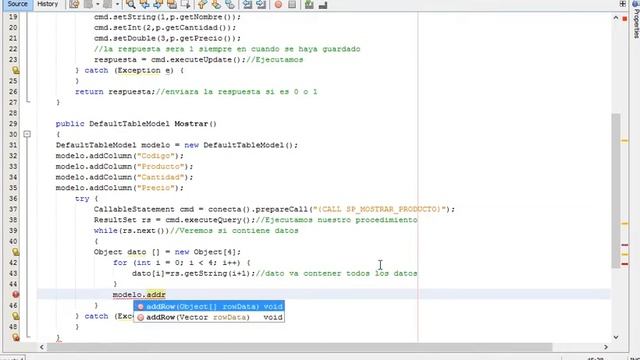Toggle Highlight Search icon in toolbar
This screenshot has height=360, width=640.
point(172,4)
